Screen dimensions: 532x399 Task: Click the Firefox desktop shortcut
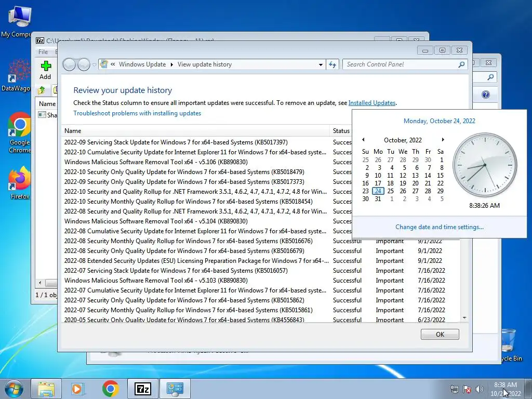(20, 183)
